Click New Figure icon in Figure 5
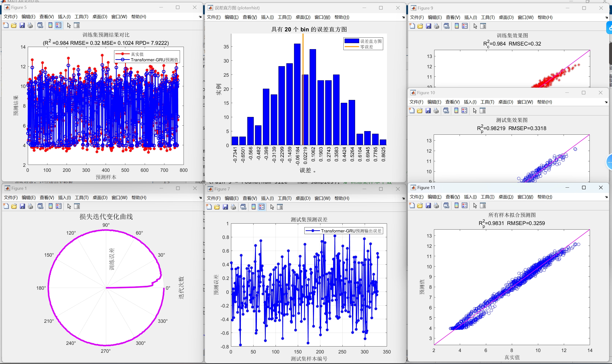The width and height of the screenshot is (612, 364). (x=6, y=25)
